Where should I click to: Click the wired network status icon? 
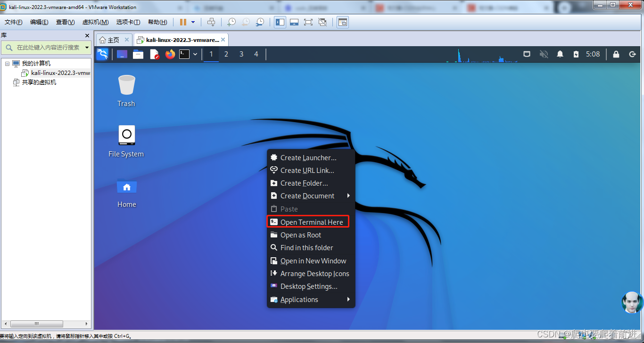pyautogui.click(x=527, y=54)
